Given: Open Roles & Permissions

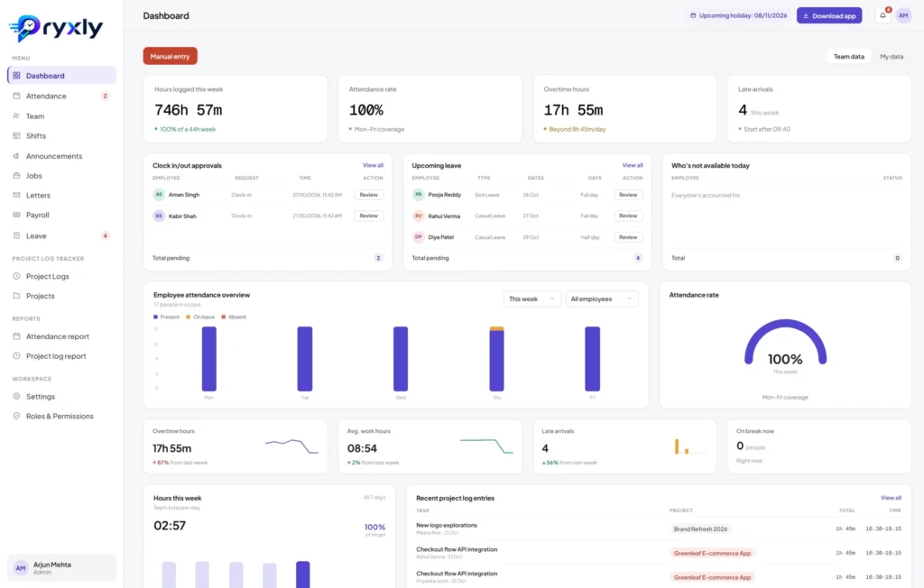Looking at the screenshot, I should 62,416.
